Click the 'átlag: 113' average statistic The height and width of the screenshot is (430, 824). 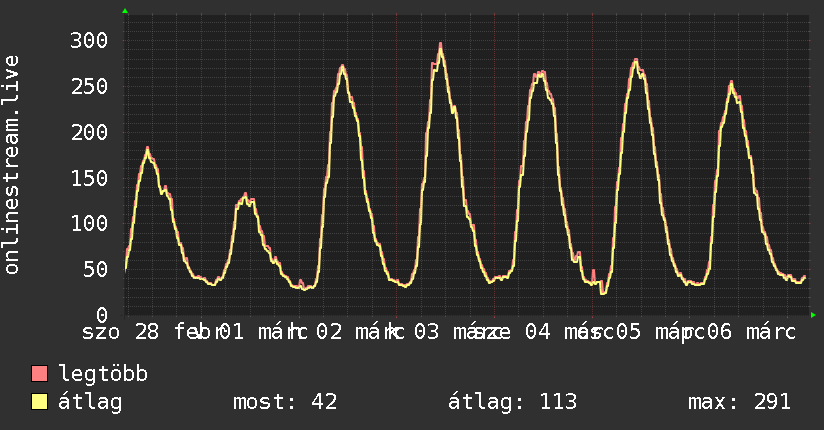[x=512, y=402]
